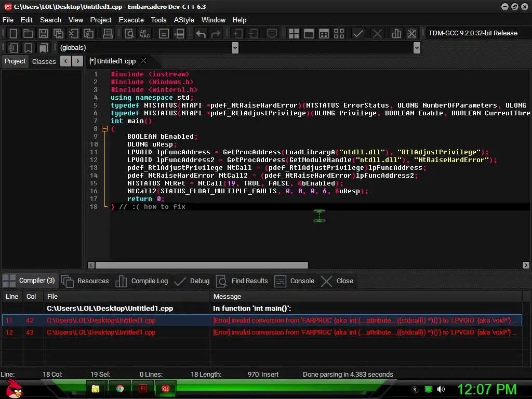Click the Go to line icon
Image resolution: width=532 pixels, height=399 pixels.
[179, 34]
